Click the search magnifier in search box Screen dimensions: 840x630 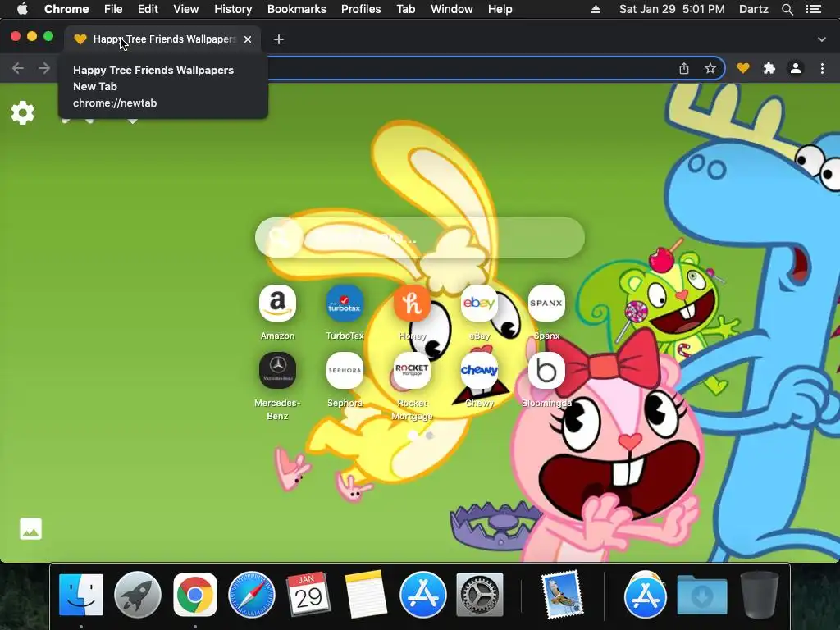tap(279, 237)
